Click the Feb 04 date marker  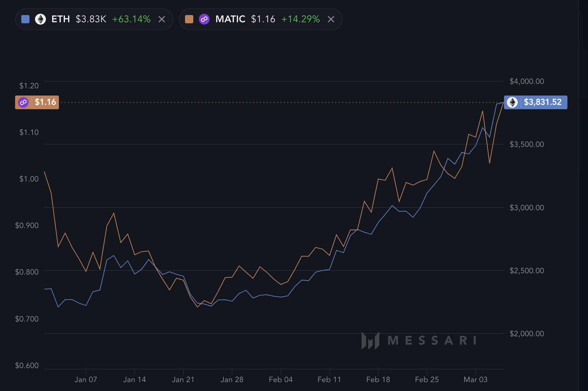(x=281, y=379)
